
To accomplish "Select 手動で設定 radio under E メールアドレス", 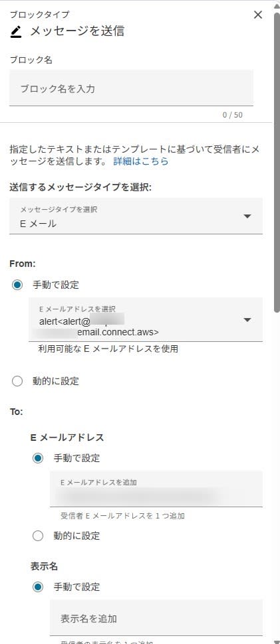I will click(x=38, y=458).
